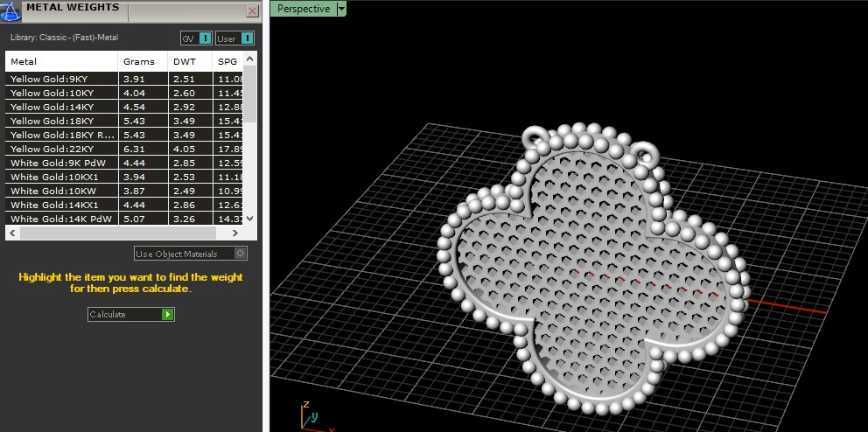
Task: Sort by the SPG column header
Action: tap(227, 61)
